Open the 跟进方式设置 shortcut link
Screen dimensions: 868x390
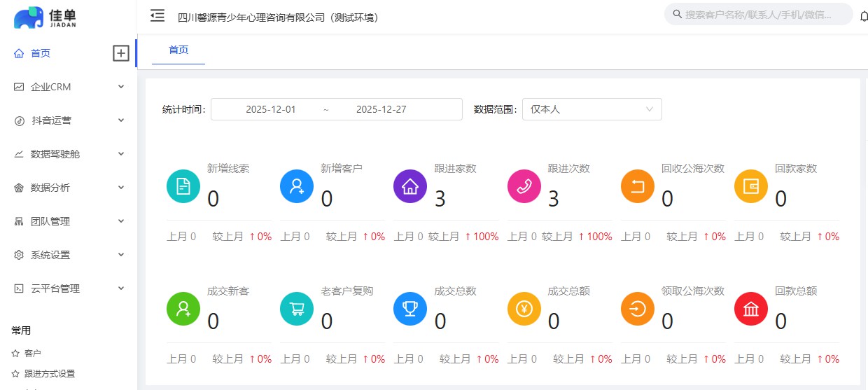point(50,374)
